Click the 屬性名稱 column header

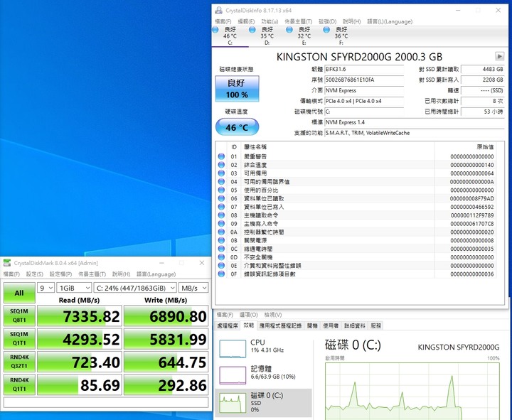click(255, 147)
